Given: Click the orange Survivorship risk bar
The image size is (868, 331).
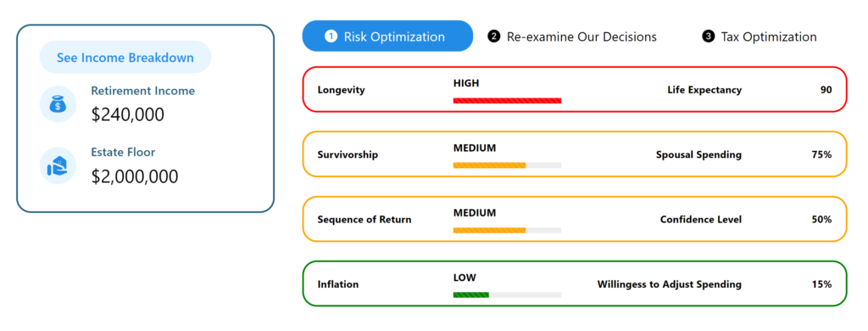Looking at the screenshot, I should 507,165.
